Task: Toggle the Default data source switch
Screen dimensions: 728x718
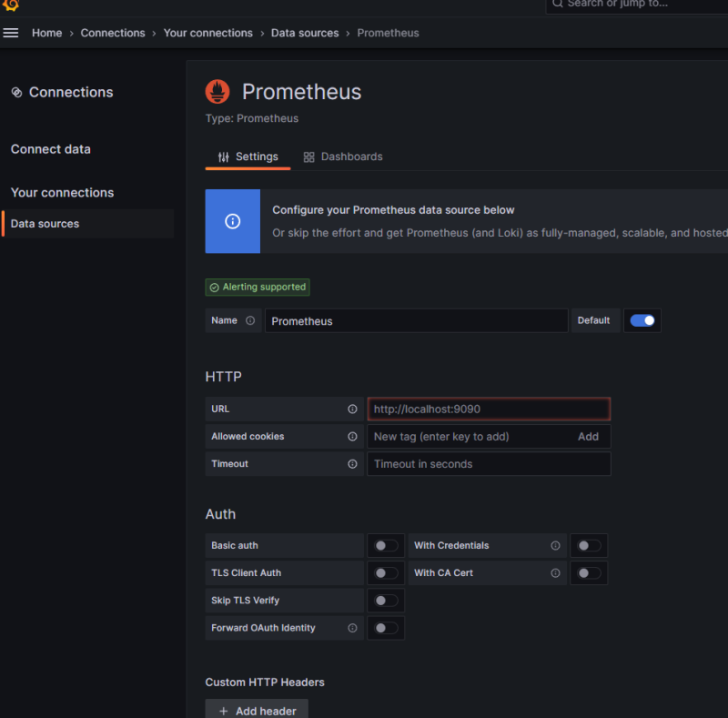Action: pos(642,320)
